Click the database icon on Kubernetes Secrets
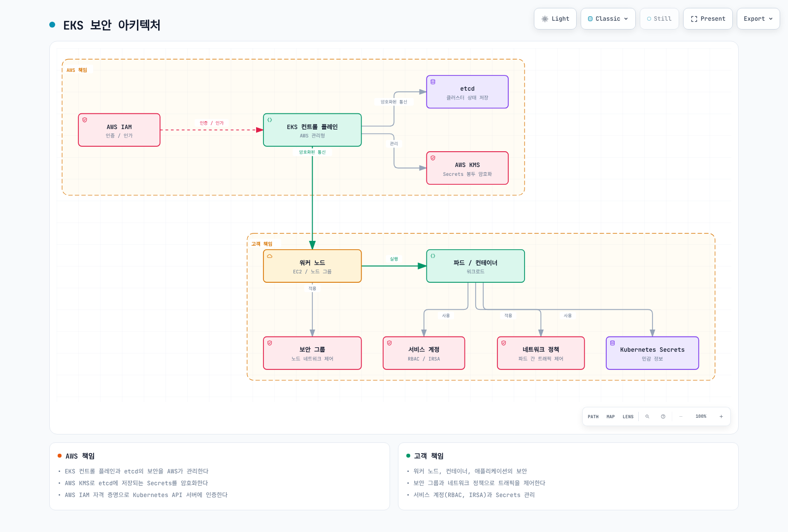The height and width of the screenshot is (532, 788). (x=613, y=343)
